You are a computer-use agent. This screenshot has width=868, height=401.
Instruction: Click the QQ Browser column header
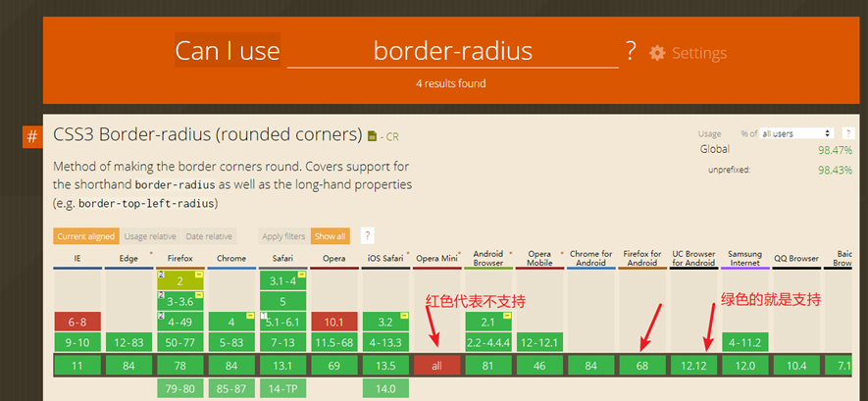[796, 258]
